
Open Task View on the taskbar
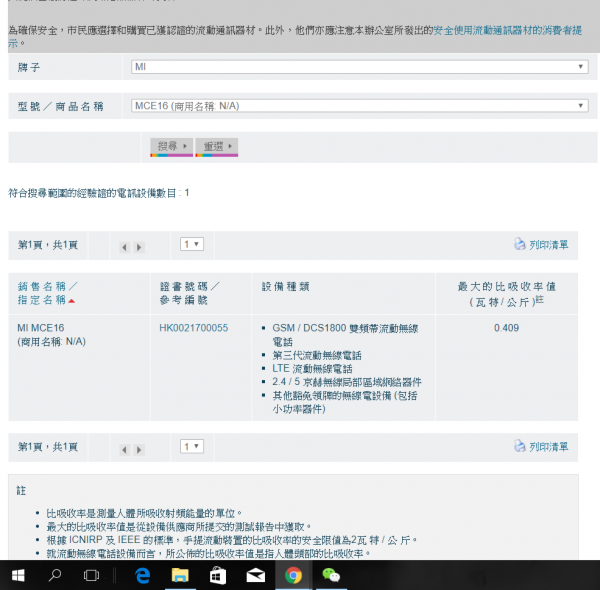[91, 575]
